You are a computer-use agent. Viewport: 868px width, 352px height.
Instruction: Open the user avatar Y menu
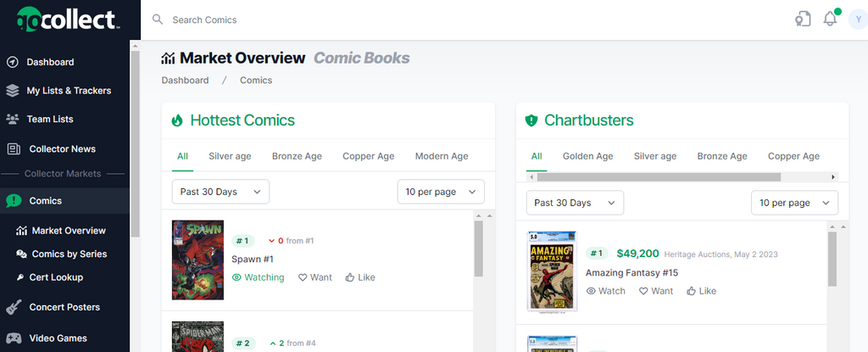pos(858,20)
